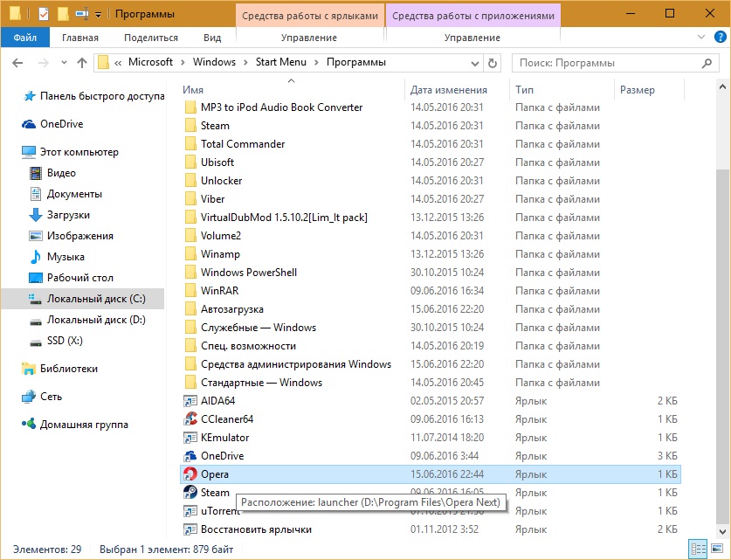
Task: Click the new folder icon in title bar
Action: pos(63,14)
